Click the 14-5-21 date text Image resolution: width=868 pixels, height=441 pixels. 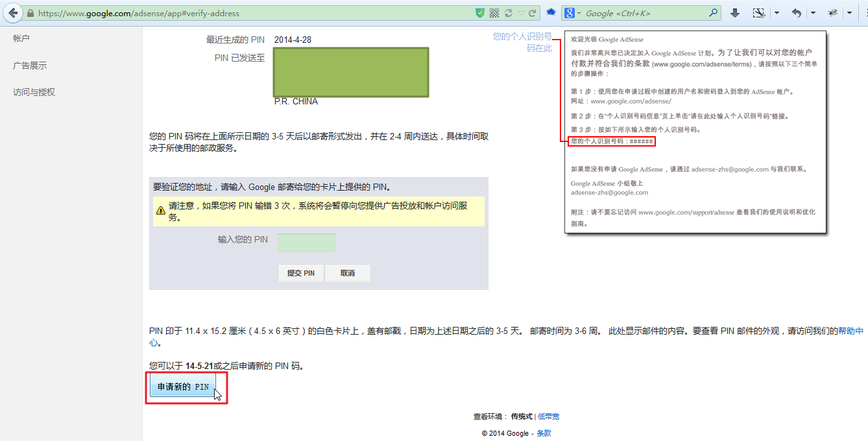(199, 366)
